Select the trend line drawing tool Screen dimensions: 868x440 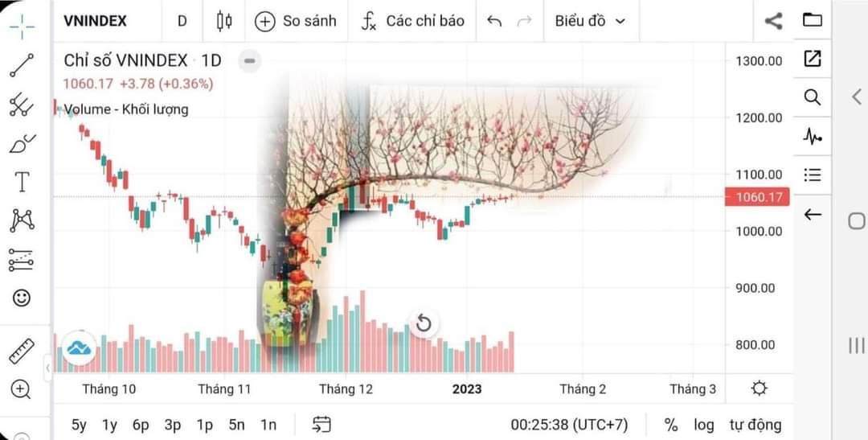(x=22, y=65)
